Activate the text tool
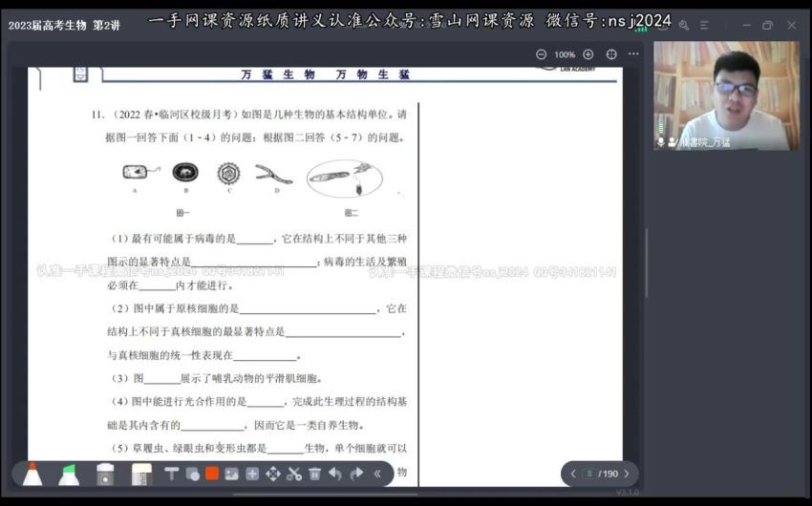 (172, 474)
